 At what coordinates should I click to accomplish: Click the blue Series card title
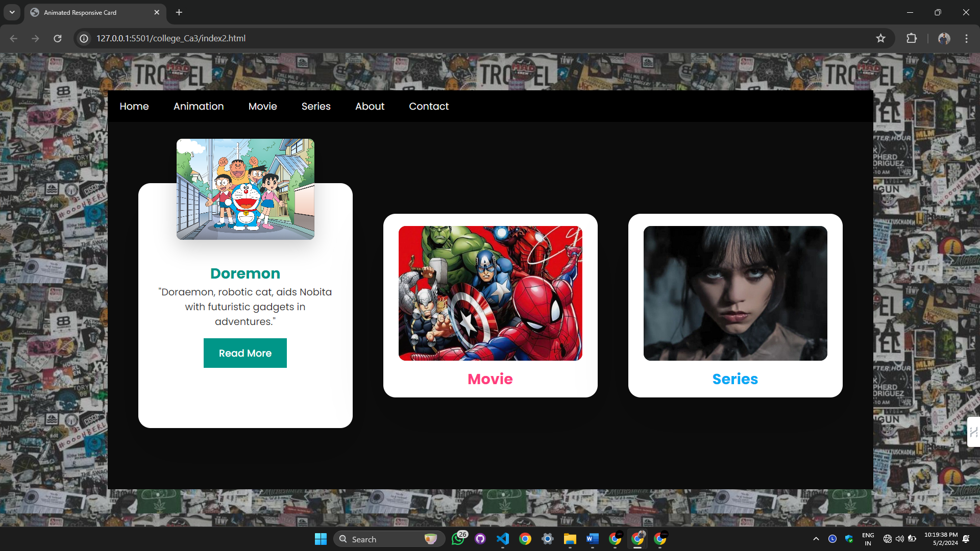pos(735,379)
